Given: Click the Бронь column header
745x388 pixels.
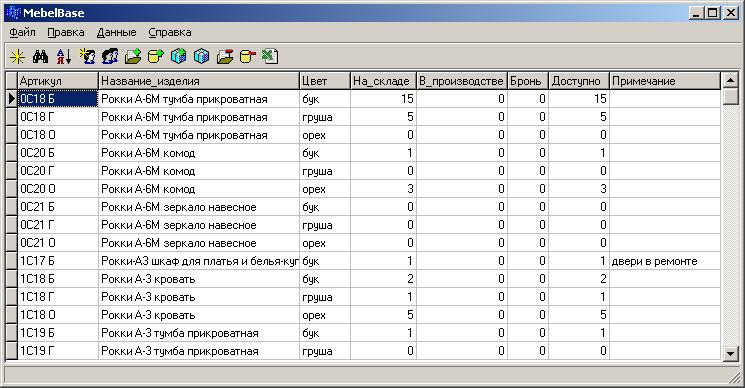Looking at the screenshot, I should [528, 81].
